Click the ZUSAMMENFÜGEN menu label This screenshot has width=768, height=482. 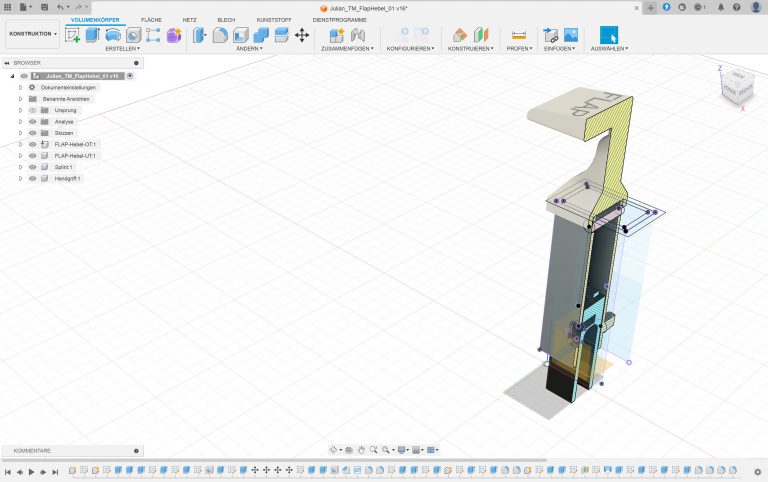[x=346, y=48]
